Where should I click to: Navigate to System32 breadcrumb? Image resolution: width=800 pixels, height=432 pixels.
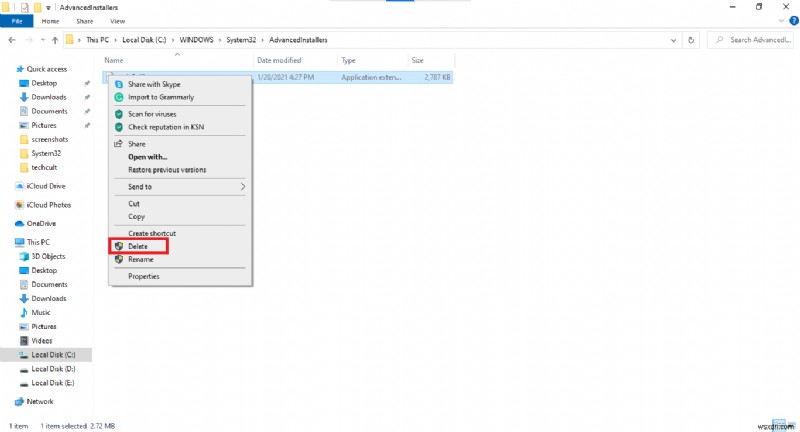coord(241,40)
